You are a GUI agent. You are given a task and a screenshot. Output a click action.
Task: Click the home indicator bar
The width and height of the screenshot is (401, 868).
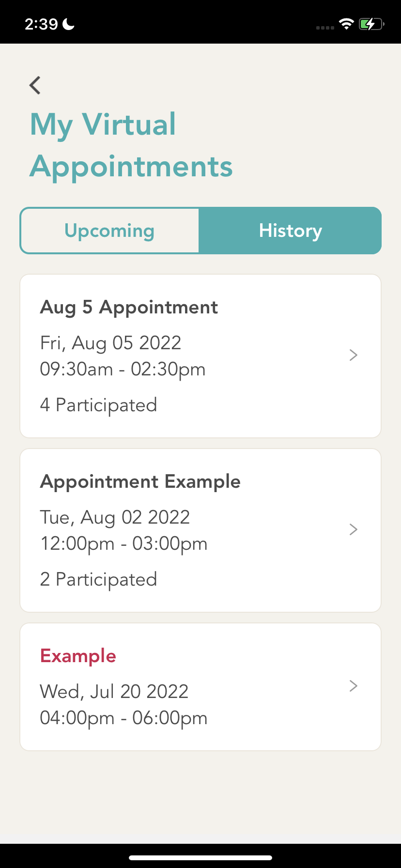(x=200, y=858)
